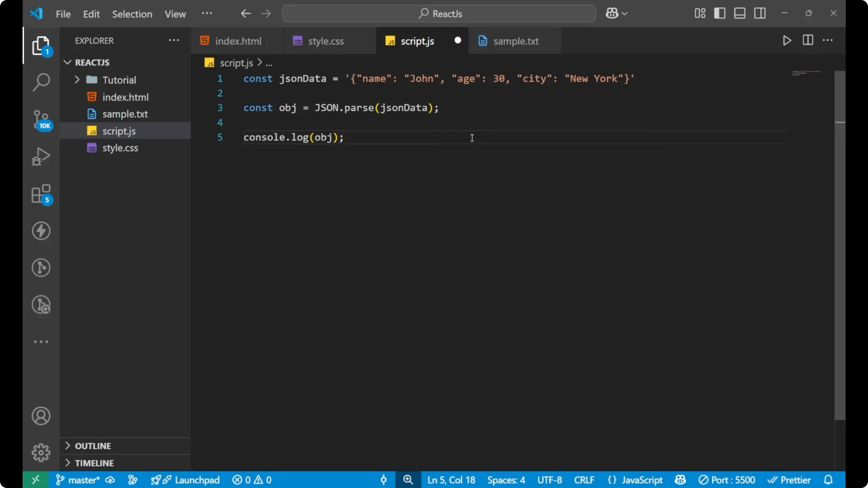Open the Extensions panel
The height and width of the screenshot is (488, 868).
click(x=41, y=194)
